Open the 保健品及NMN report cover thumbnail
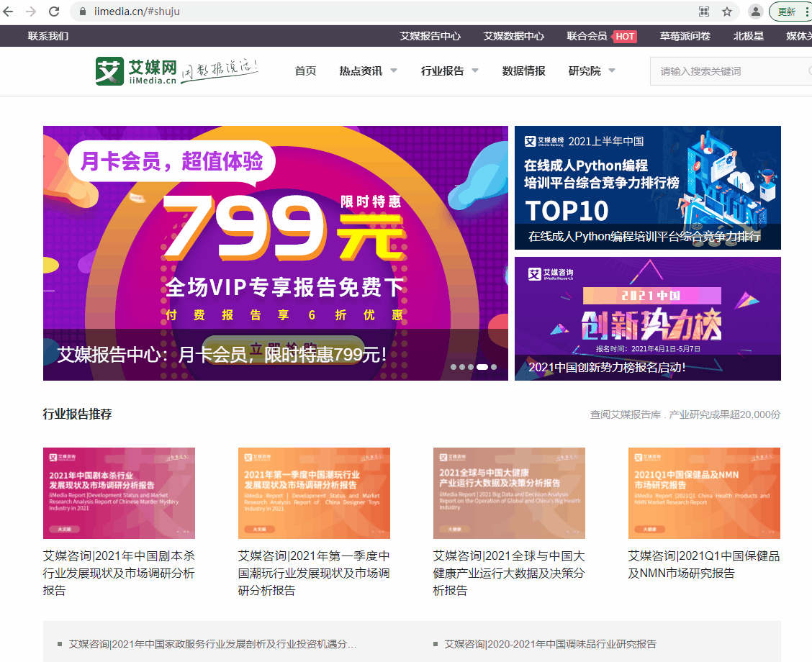812x662 pixels. [704, 494]
